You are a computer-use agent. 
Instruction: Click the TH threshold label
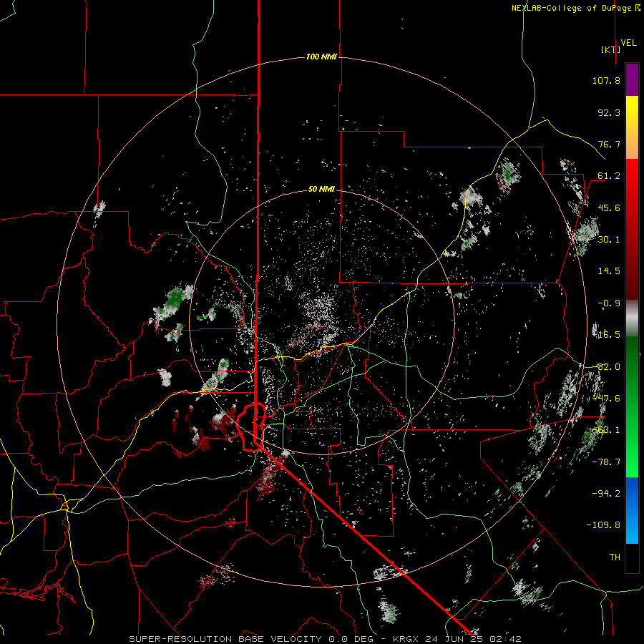click(x=615, y=557)
